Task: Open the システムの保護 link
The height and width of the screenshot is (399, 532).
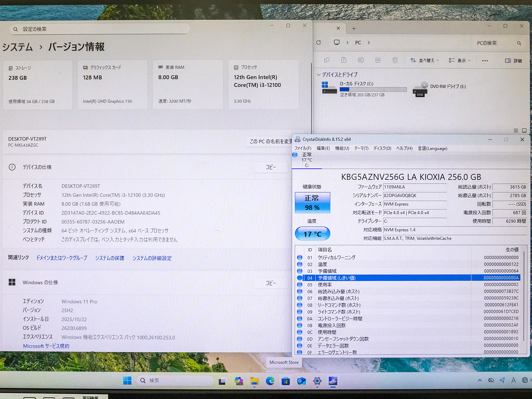Action: pyautogui.click(x=110, y=258)
